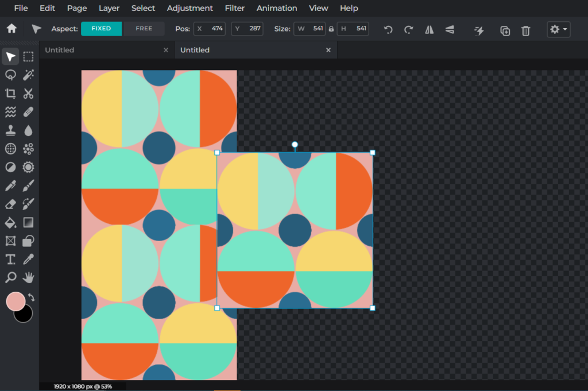Delete selection using the trash icon

click(525, 30)
